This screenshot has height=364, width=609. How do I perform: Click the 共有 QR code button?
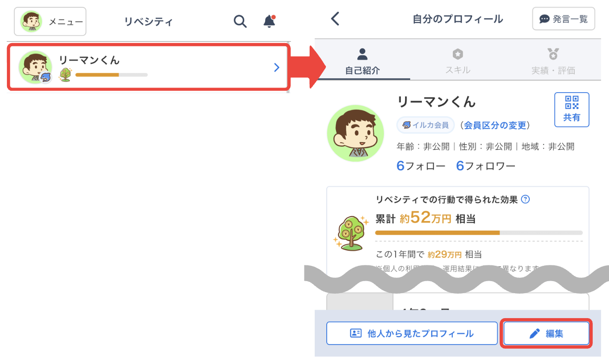coord(571,110)
